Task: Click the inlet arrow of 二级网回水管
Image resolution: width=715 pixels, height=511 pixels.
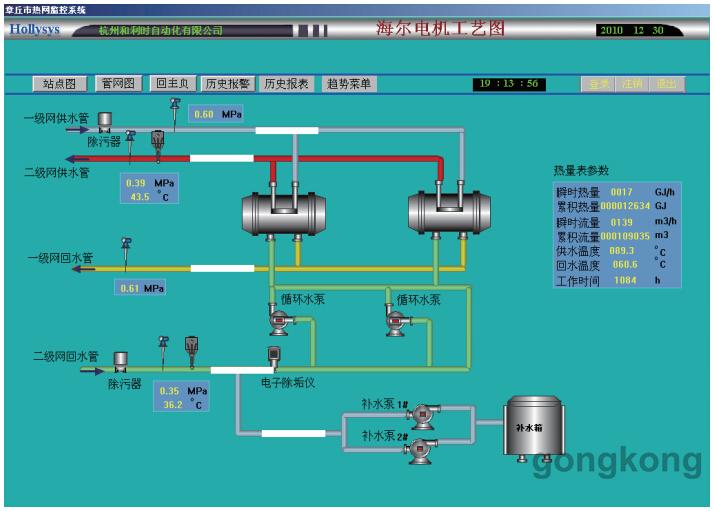Action: coord(92,371)
